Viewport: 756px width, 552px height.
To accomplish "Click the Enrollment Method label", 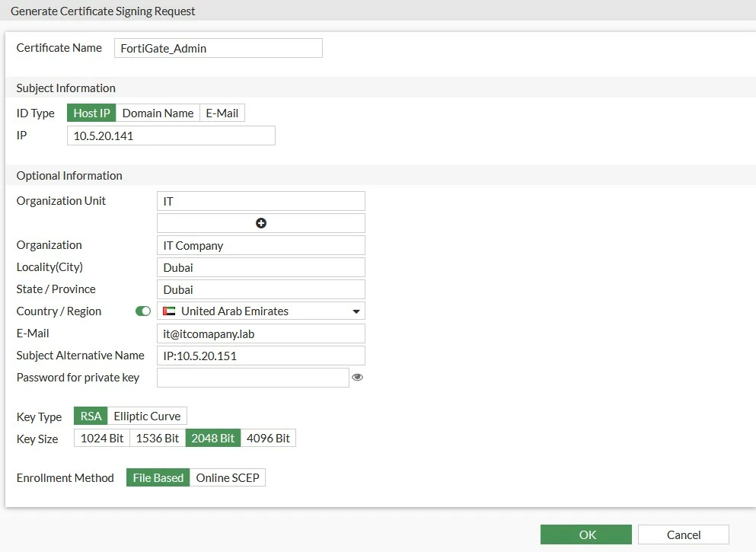I will tap(65, 477).
